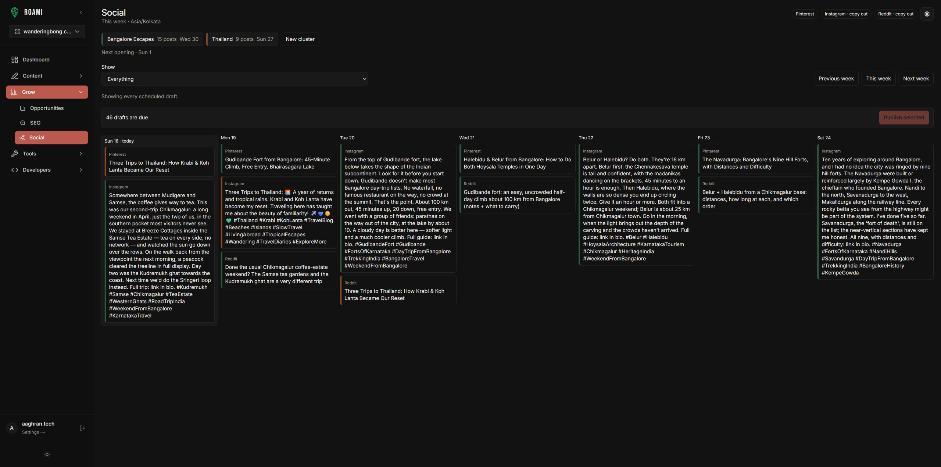Click the Dashboard grid icon
The image size is (941, 467).
15,59
